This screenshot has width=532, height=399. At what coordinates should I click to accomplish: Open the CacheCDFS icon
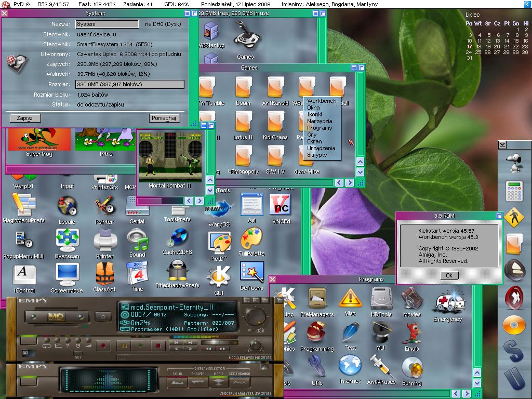pos(177,238)
